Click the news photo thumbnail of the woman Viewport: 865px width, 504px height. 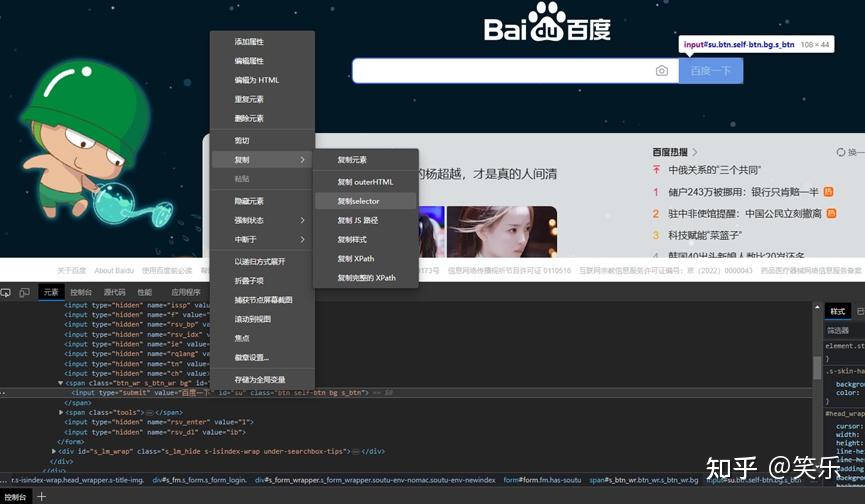tap(501, 232)
